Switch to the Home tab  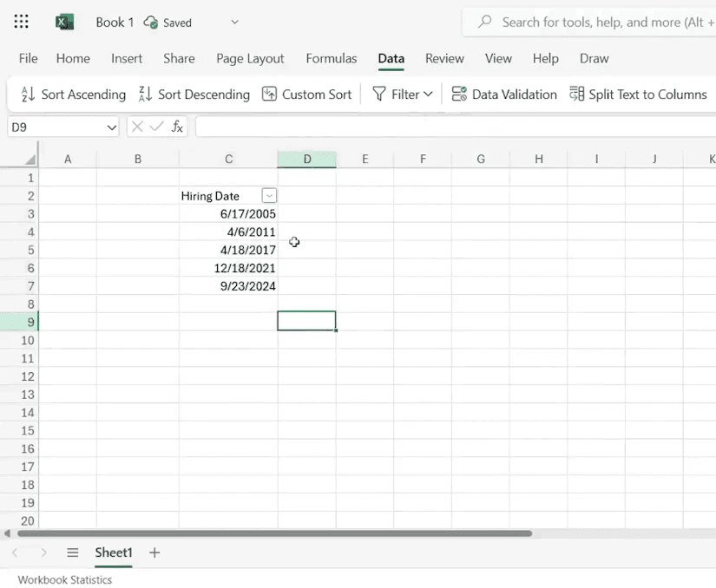point(73,58)
